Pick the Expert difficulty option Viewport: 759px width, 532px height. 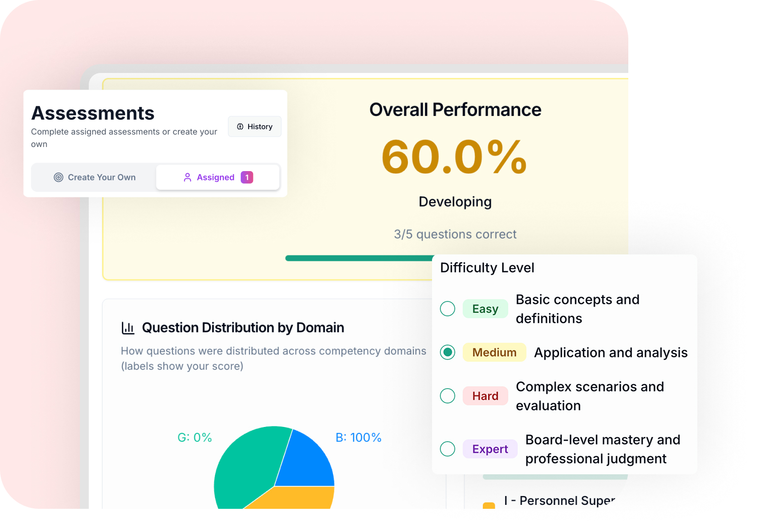coord(447,449)
